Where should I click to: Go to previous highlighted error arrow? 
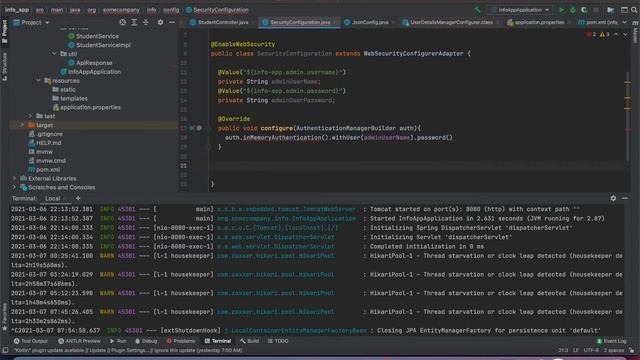(616, 34)
